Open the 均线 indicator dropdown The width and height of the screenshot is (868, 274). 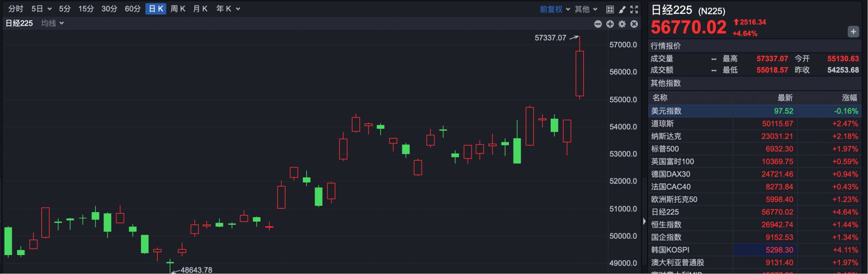(x=52, y=23)
